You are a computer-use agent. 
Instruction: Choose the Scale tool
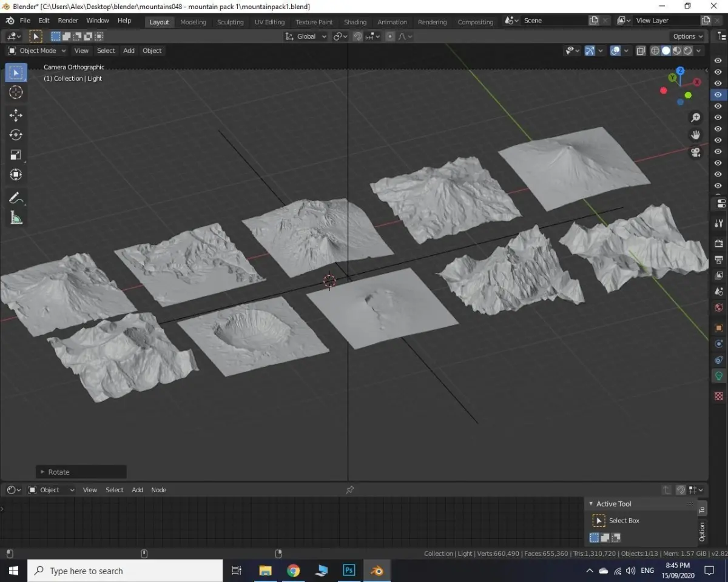16,155
